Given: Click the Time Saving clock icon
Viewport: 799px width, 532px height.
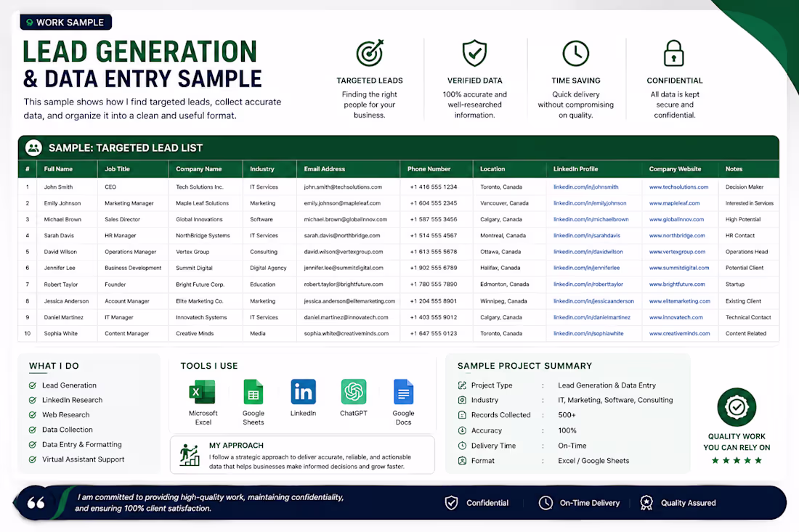Looking at the screenshot, I should [x=575, y=54].
